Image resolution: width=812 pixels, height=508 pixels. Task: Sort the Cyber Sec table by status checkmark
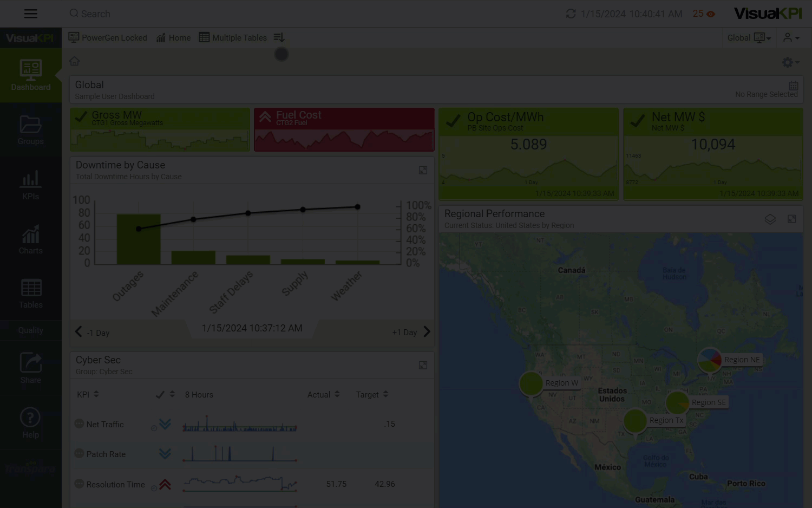165,394
